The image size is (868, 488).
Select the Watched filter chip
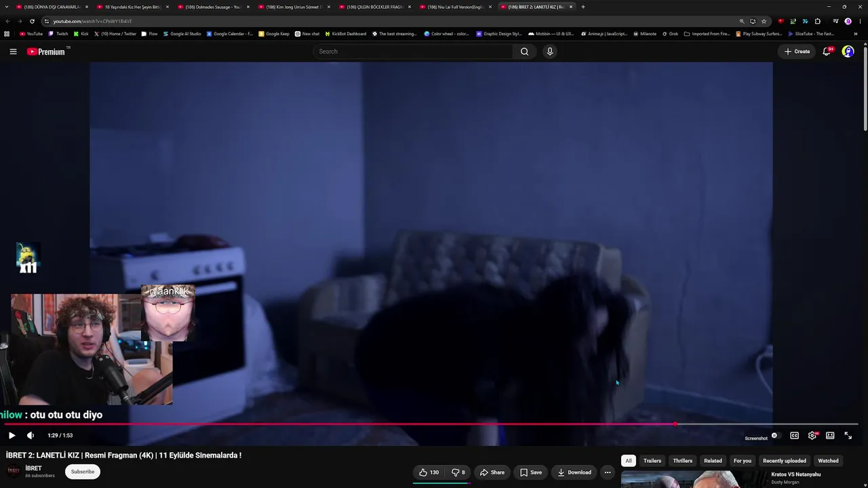click(x=828, y=461)
